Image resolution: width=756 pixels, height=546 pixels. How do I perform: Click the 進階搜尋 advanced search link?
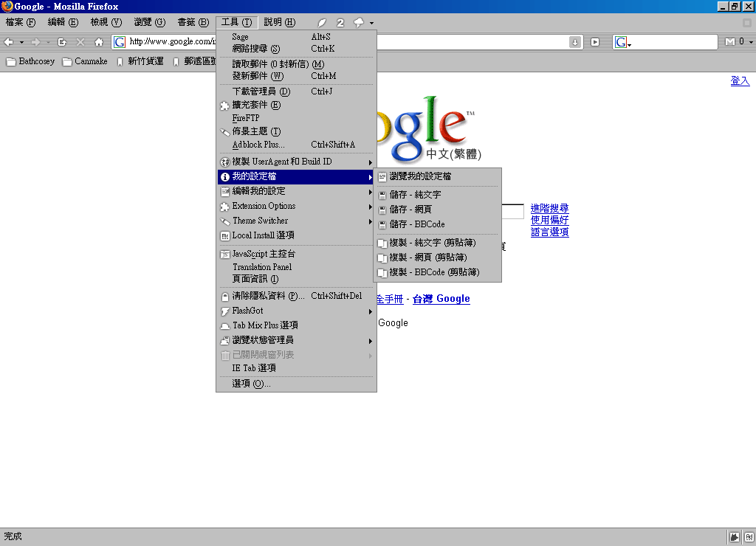point(549,209)
